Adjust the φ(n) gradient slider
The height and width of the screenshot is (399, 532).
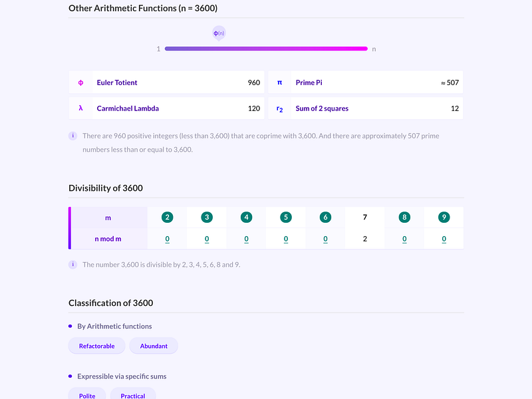tap(266, 48)
